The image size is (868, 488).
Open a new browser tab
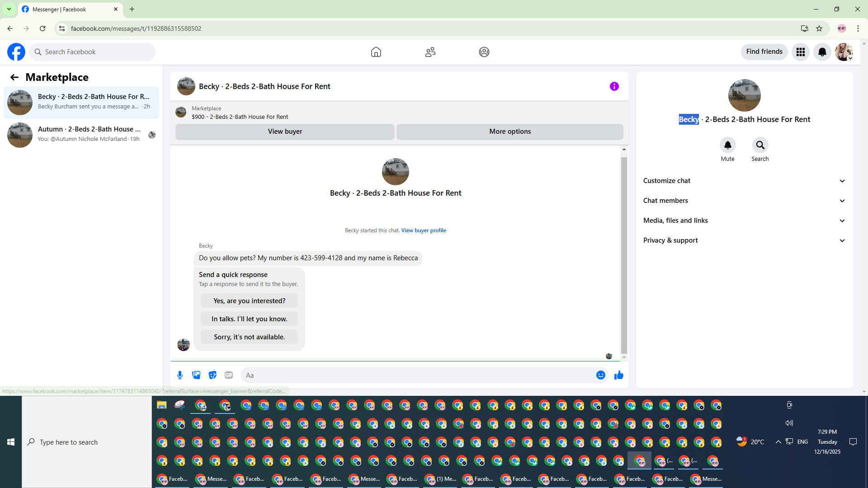pos(132,9)
